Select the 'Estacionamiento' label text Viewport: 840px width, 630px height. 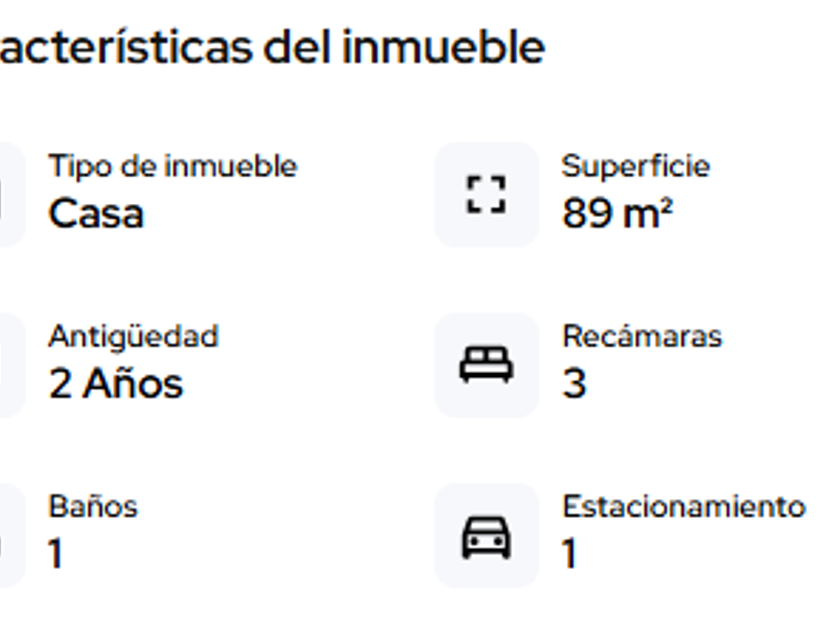pyautogui.click(x=683, y=506)
